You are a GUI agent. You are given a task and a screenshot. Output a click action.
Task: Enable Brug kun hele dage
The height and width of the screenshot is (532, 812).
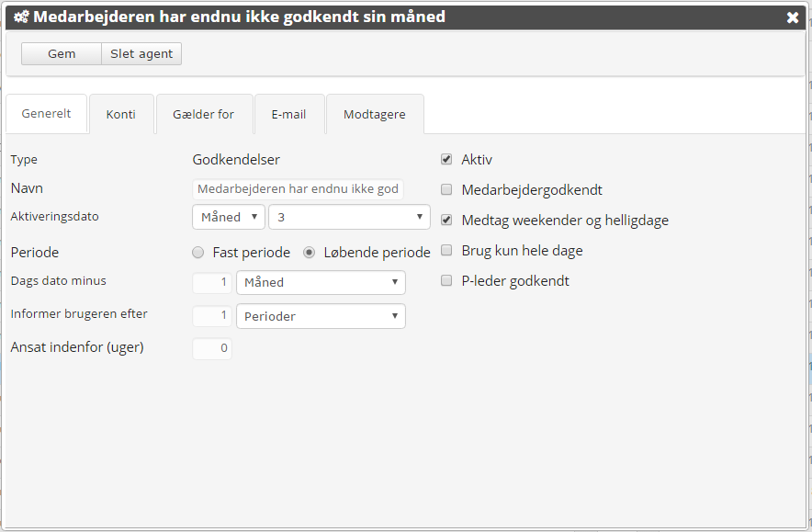tap(446, 250)
